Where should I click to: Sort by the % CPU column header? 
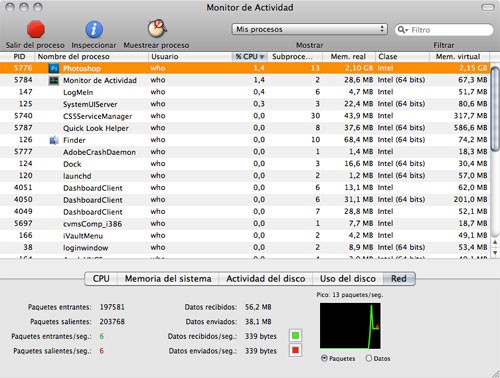tap(250, 57)
